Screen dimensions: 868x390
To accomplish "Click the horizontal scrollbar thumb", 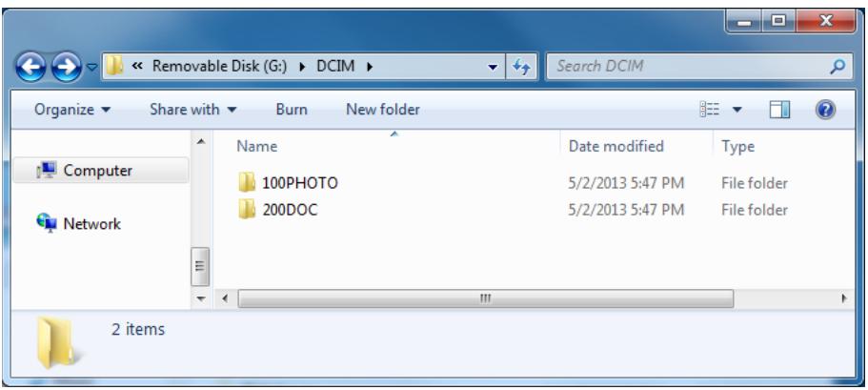I will (486, 299).
